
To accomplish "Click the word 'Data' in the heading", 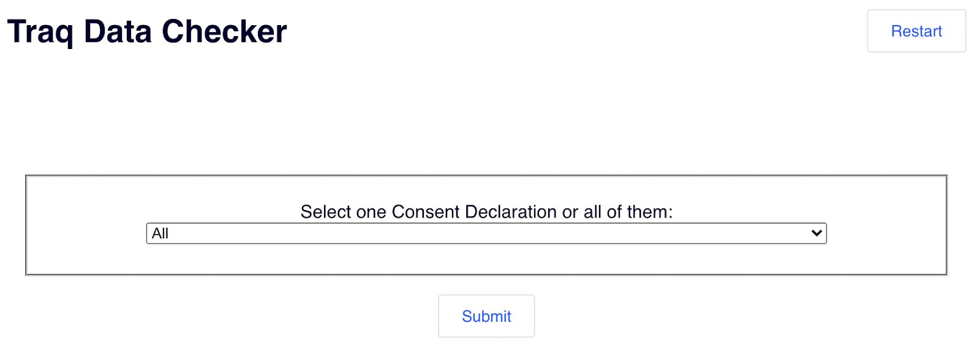I will click(118, 32).
